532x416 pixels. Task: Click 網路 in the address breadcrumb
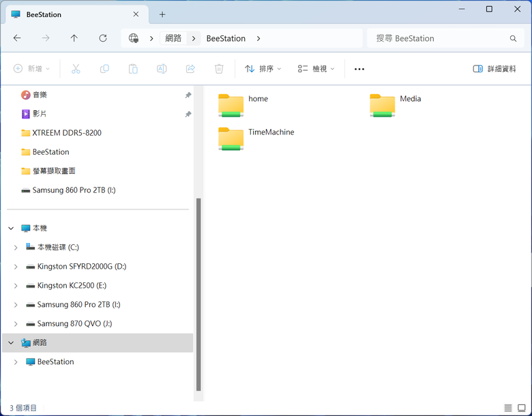tap(173, 38)
